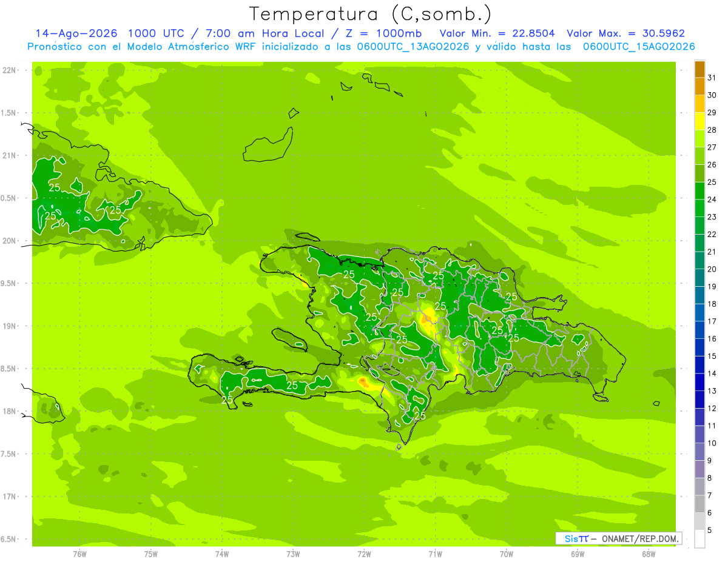Click the colorbar label "22"
The height and width of the screenshot is (562, 728).
click(712, 234)
